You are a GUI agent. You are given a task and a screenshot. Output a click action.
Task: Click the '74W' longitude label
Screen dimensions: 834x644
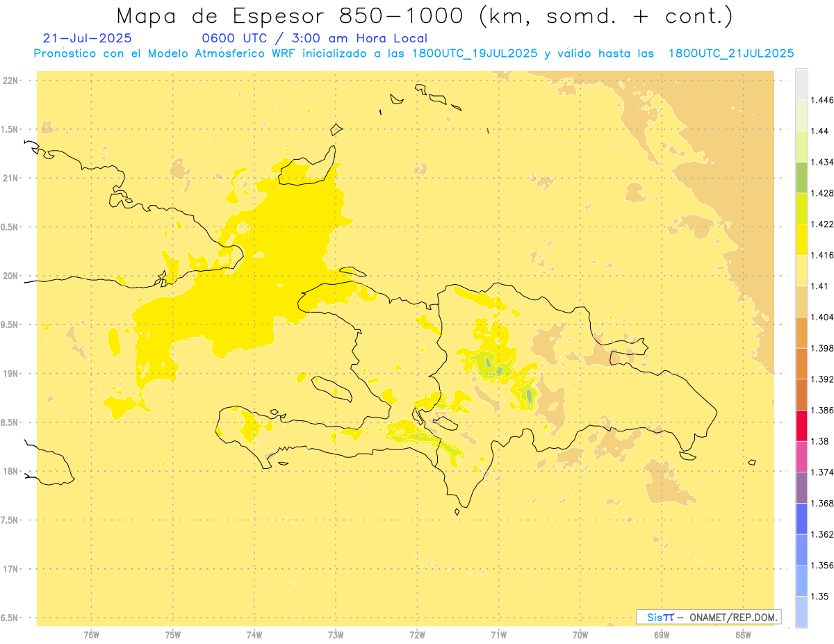click(254, 634)
